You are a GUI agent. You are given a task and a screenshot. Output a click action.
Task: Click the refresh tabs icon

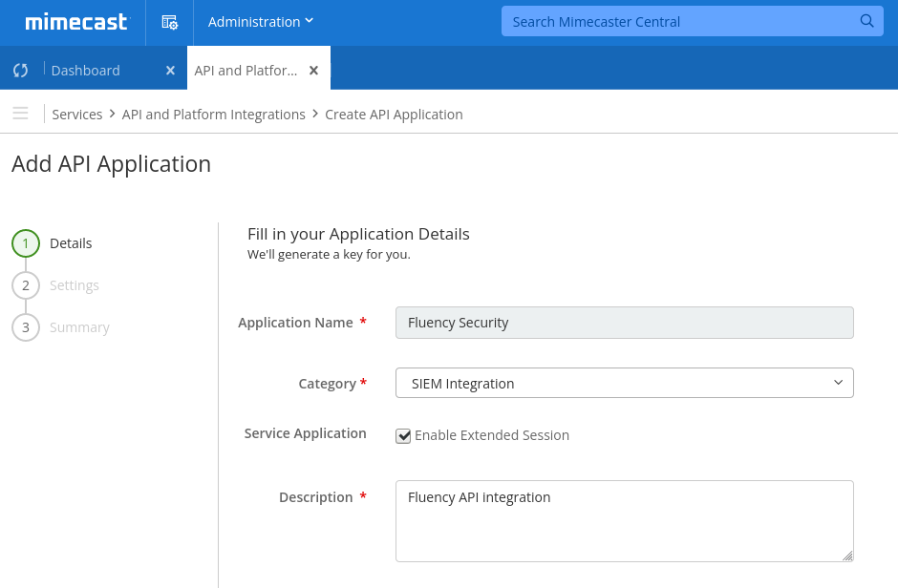(x=21, y=71)
